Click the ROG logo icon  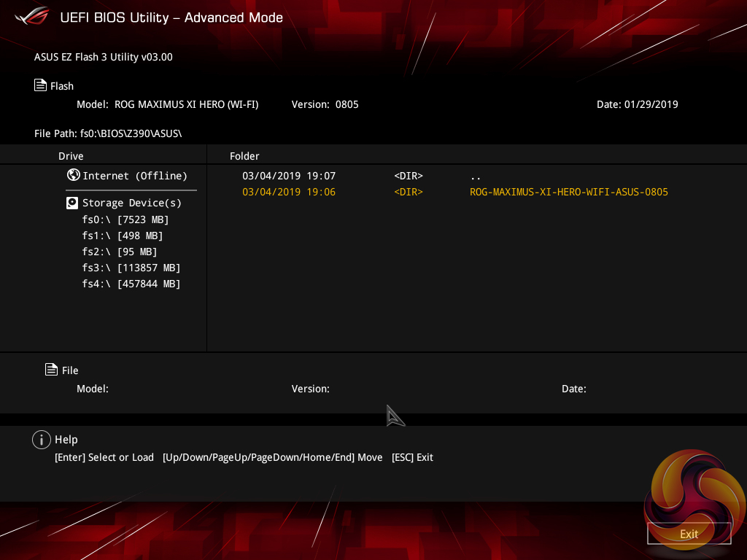[32, 16]
